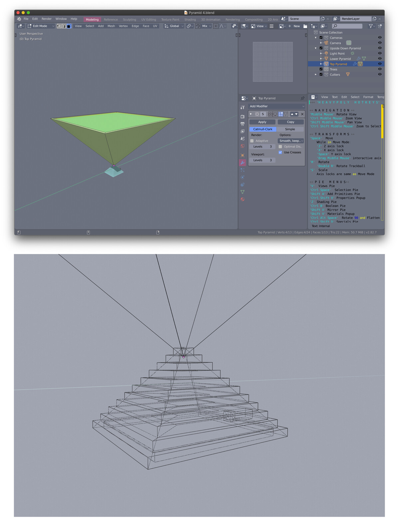
Task: Collapse the Cameras collection tree arrow
Action: (316, 38)
